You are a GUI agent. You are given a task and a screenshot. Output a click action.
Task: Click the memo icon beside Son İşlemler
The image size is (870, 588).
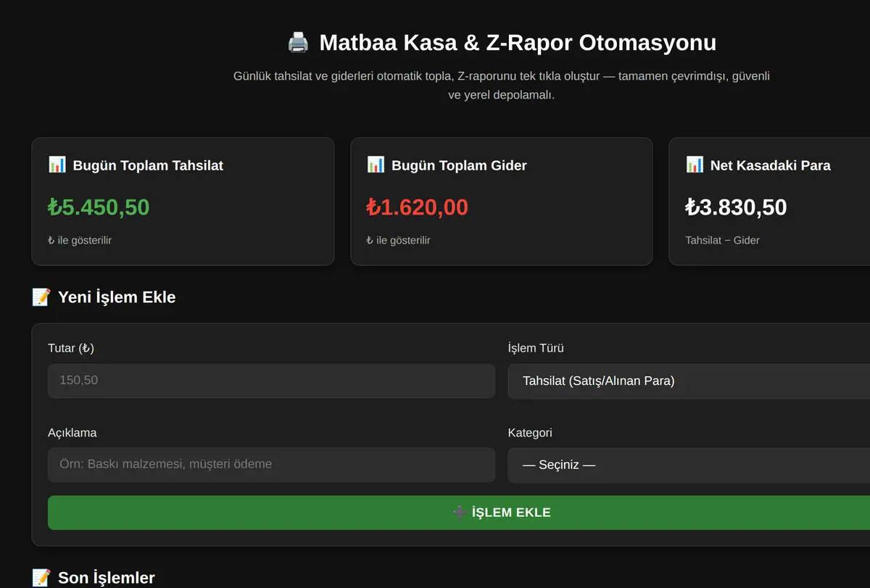(x=41, y=578)
